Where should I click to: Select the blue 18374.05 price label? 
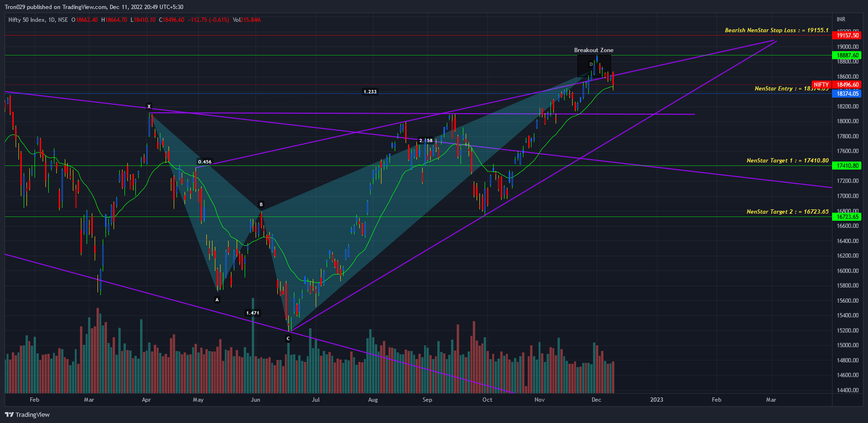(x=847, y=94)
